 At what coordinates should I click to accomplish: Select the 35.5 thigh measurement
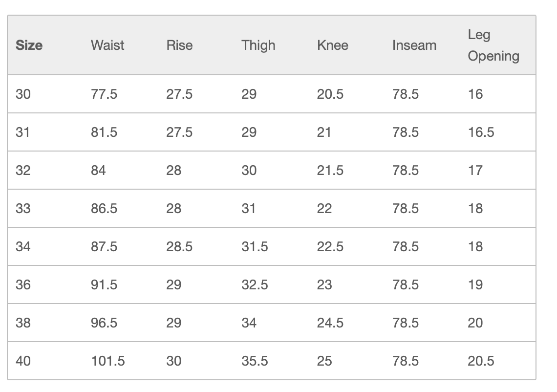[255, 361]
